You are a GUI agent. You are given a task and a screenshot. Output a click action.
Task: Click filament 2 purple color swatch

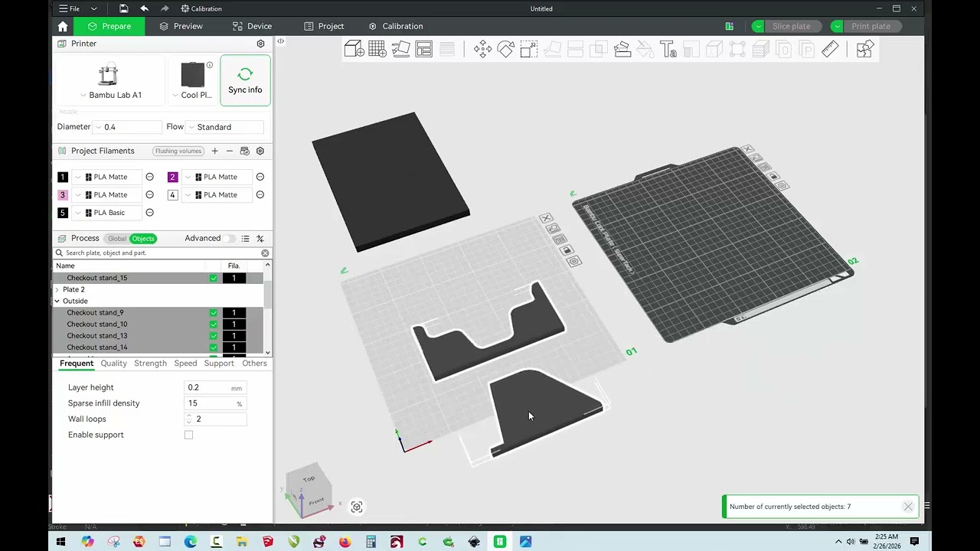point(172,177)
